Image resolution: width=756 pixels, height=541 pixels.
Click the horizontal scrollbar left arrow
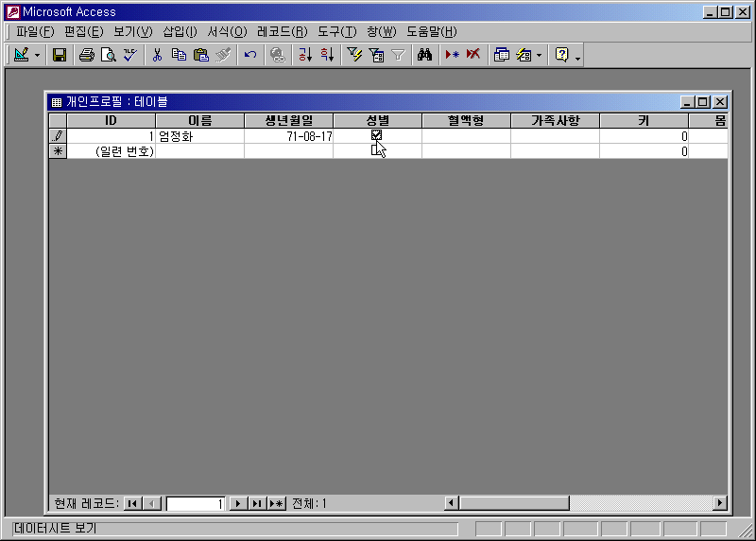451,503
